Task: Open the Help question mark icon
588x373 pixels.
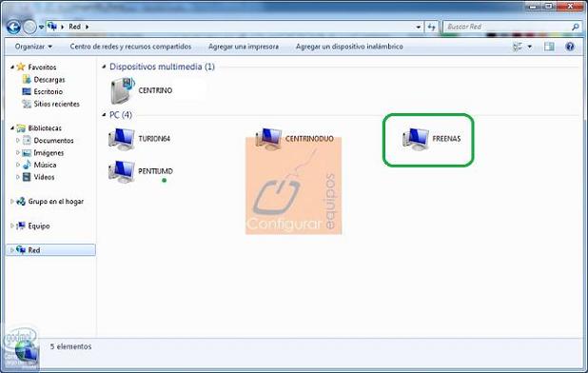Action: click(x=570, y=47)
